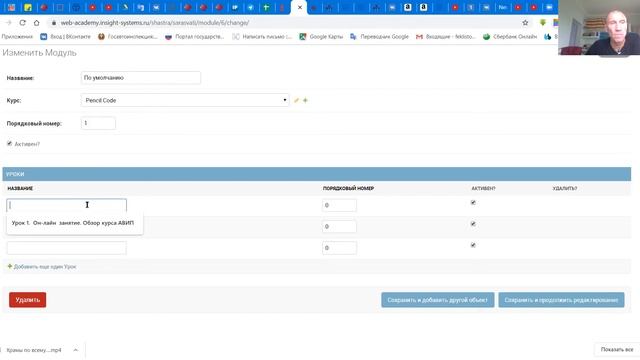Click Показать все downloads button
Image resolution: width=640 pixels, height=360 pixels.
coord(617,350)
